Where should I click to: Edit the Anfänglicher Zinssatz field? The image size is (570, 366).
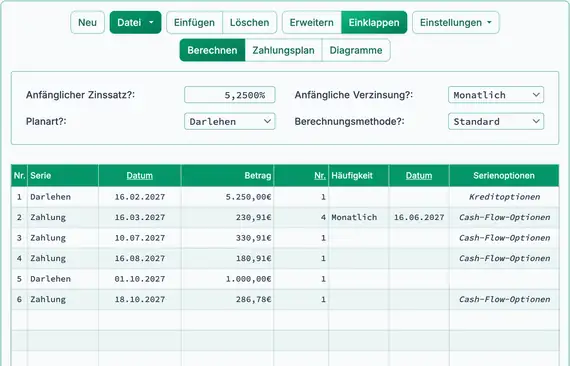point(230,95)
